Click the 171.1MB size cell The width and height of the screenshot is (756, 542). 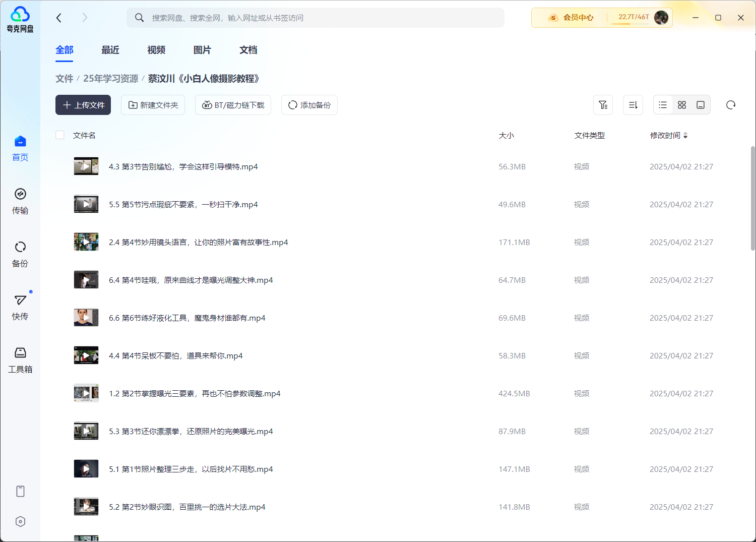point(514,243)
